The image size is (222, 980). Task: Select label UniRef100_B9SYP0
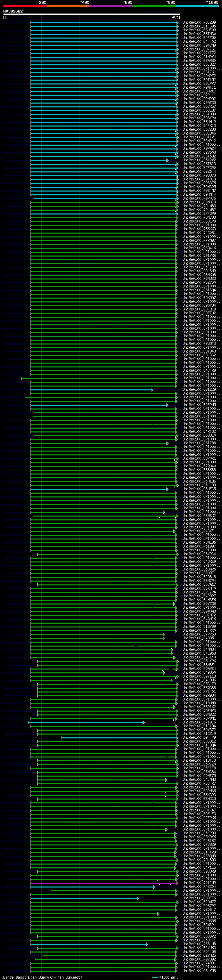[199, 118]
